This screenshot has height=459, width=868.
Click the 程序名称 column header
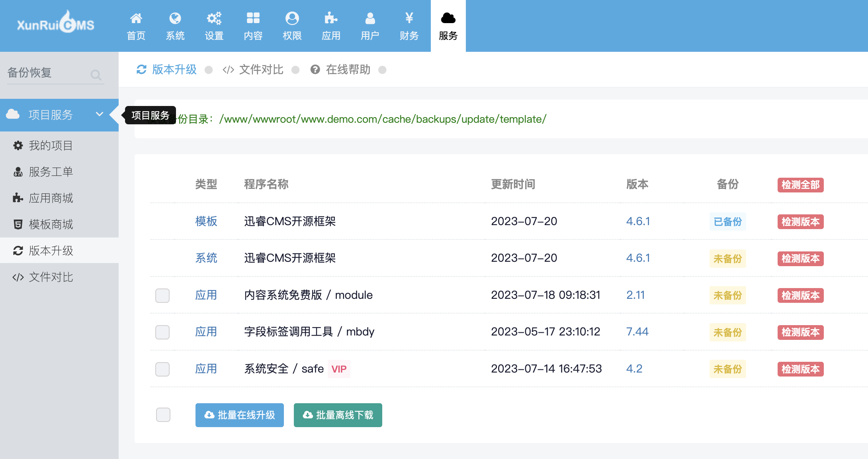[x=266, y=184]
